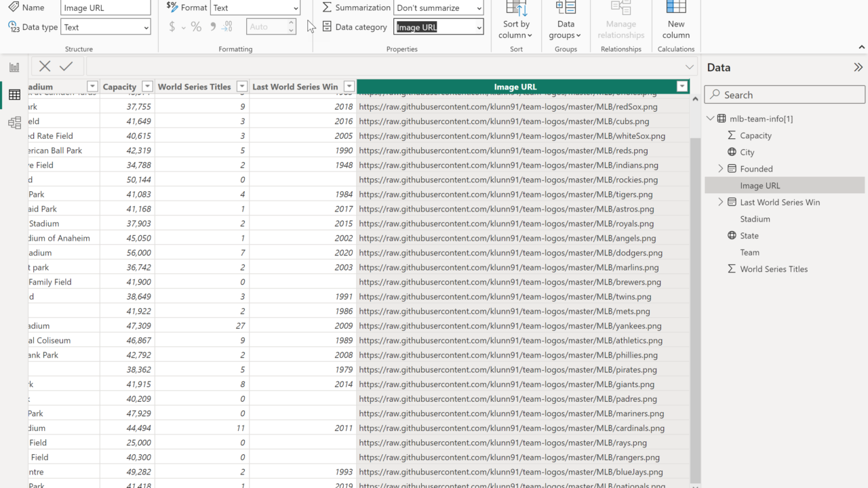
Task: Open the Model view icon
Action: click(14, 123)
